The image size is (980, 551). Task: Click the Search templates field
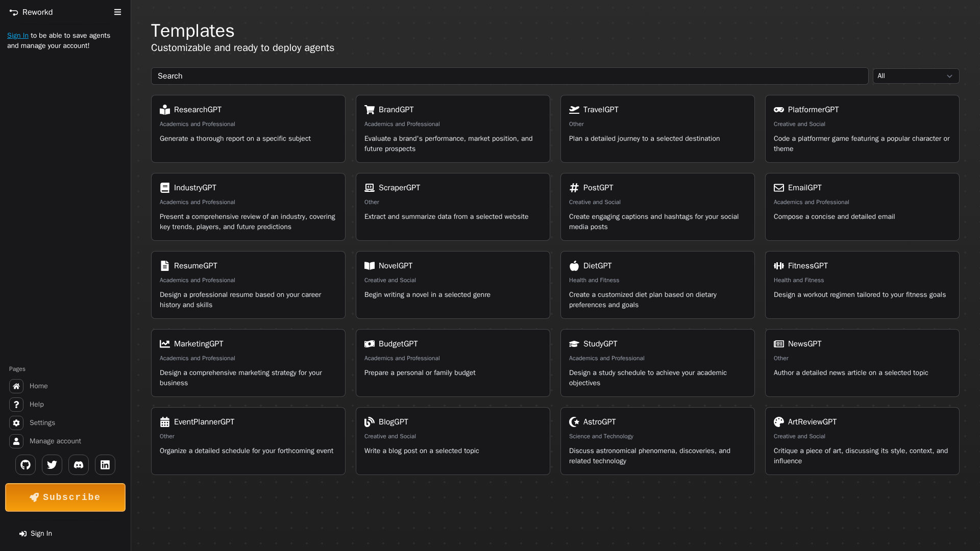pyautogui.click(x=509, y=76)
